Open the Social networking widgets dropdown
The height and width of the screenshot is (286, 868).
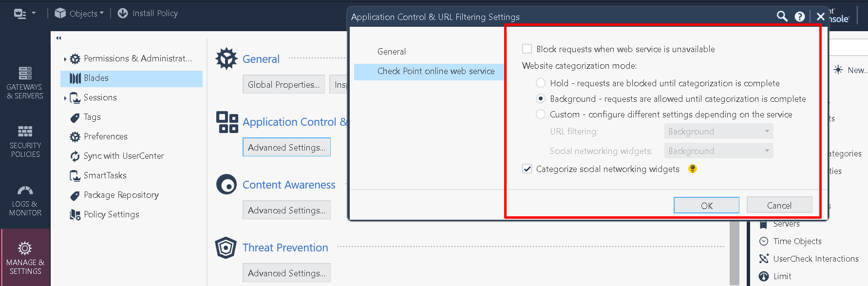718,151
